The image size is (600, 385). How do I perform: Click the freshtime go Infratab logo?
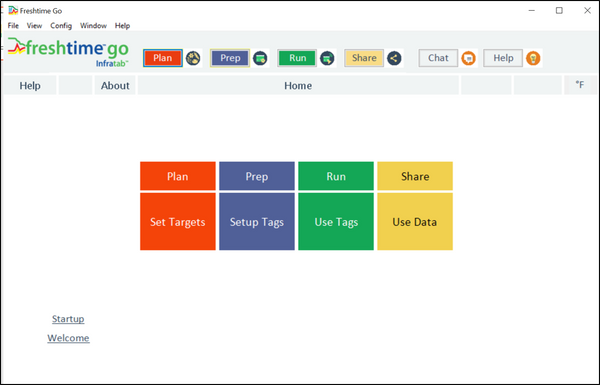(68, 52)
